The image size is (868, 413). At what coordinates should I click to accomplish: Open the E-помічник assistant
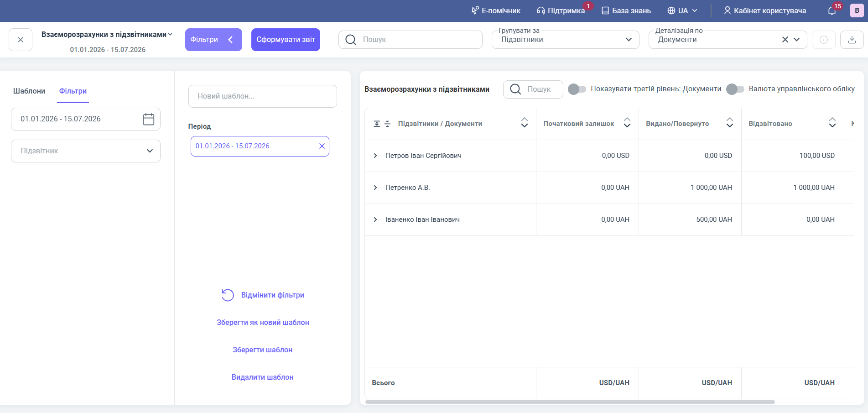[x=496, y=10]
